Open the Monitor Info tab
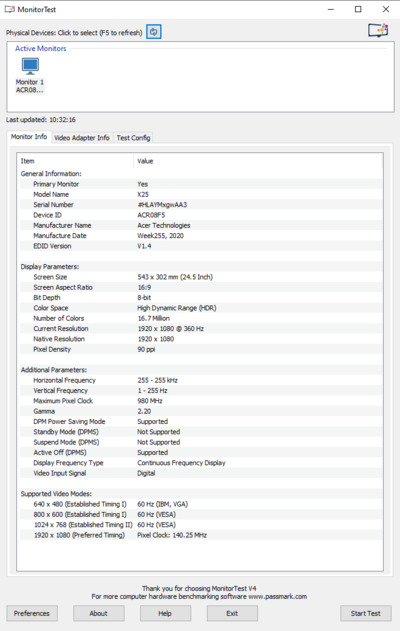The width and height of the screenshot is (400, 631). (x=29, y=137)
